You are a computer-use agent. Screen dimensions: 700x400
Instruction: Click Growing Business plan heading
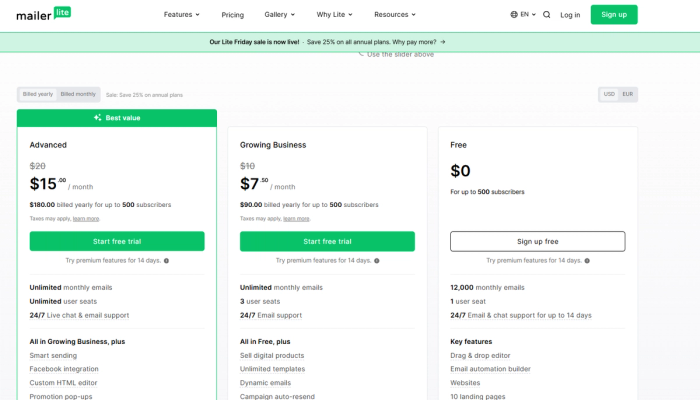[273, 145]
